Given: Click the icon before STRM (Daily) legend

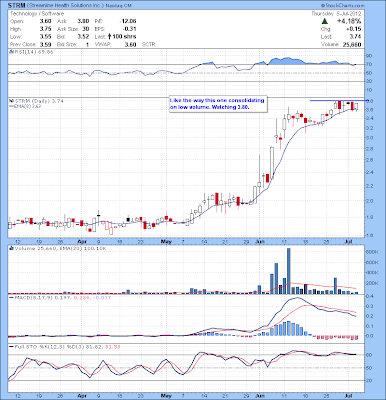Looking at the screenshot, I should 11,101.
